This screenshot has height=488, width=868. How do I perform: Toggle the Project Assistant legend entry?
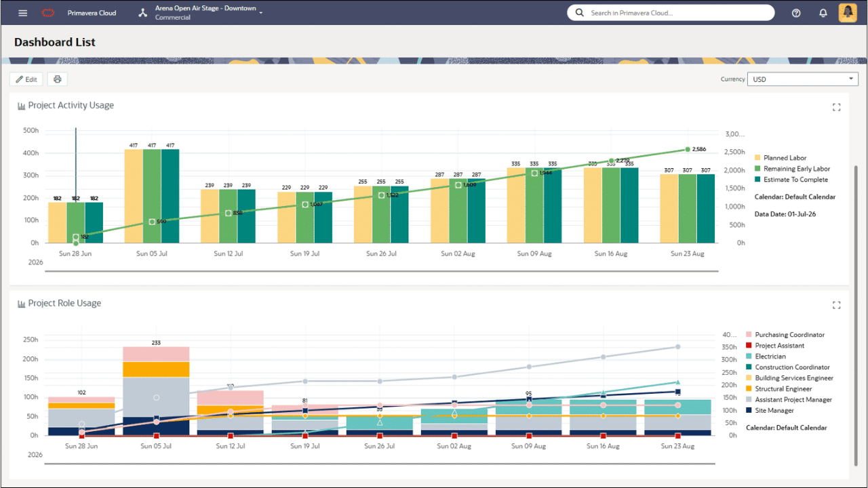click(x=775, y=346)
